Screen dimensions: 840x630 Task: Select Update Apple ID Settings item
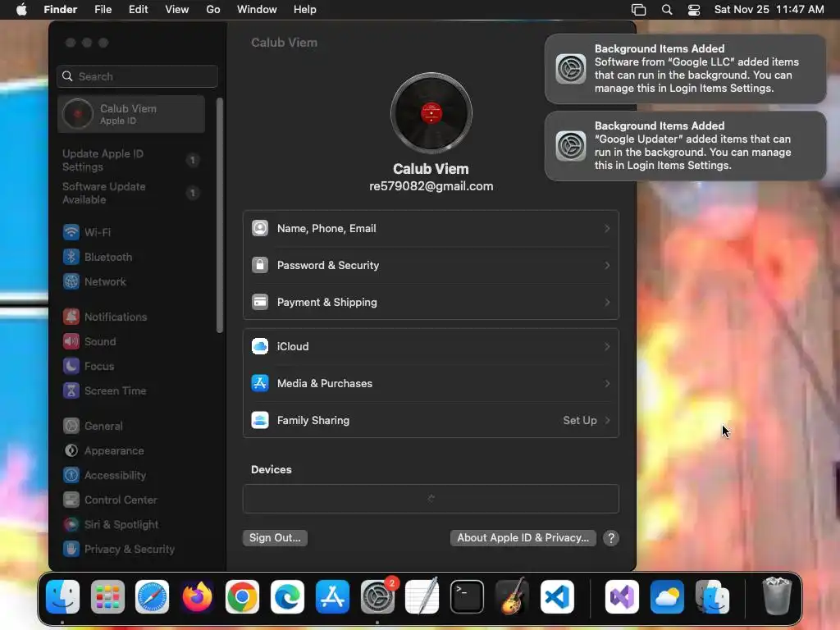(x=131, y=160)
